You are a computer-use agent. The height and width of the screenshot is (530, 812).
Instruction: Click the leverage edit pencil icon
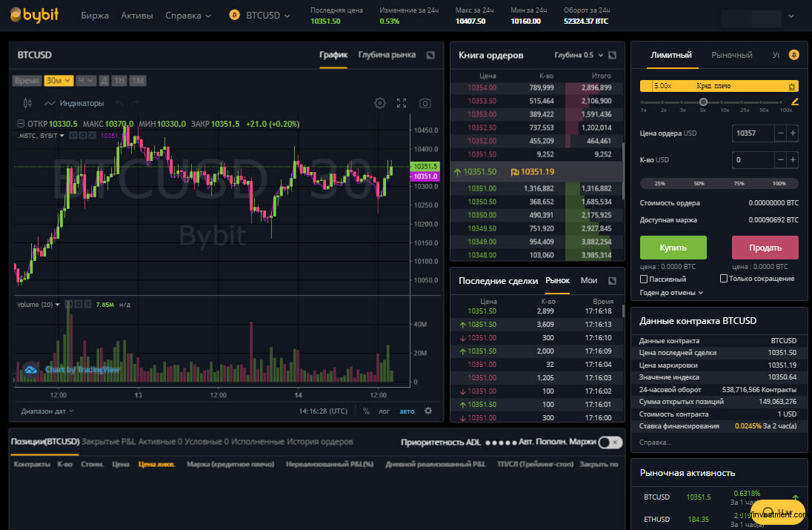click(795, 102)
